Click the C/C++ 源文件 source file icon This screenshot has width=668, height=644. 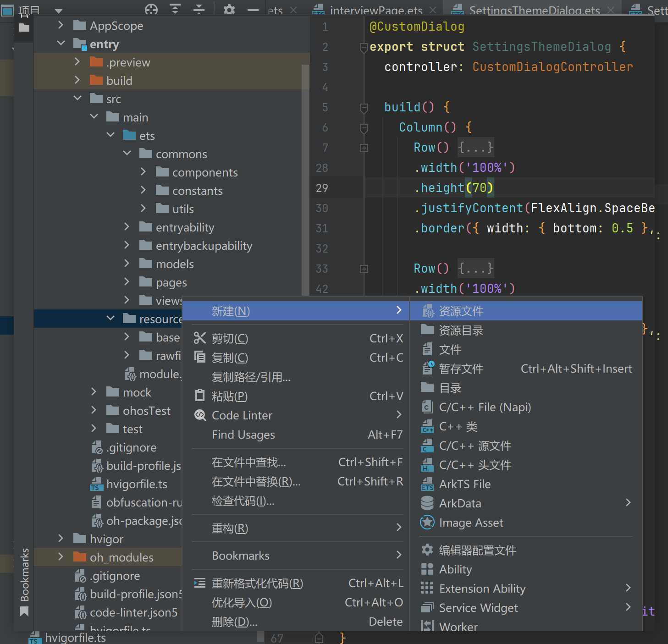coord(427,446)
